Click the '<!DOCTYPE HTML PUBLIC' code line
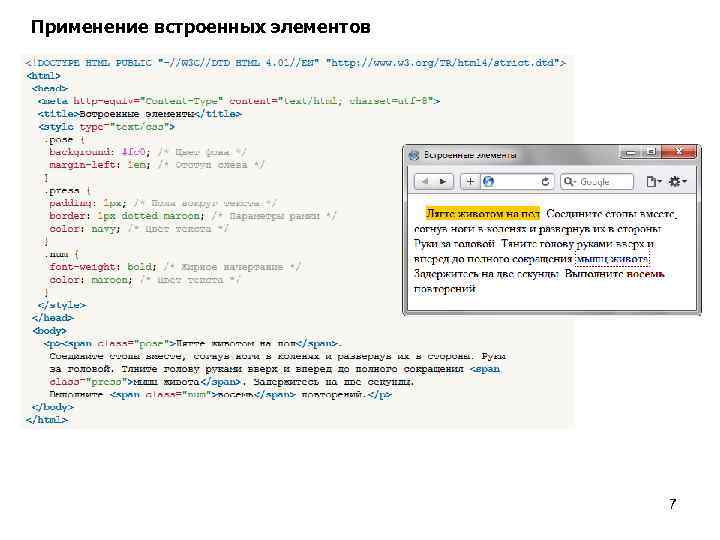Viewport: 720px width, 540px height. coord(296,63)
